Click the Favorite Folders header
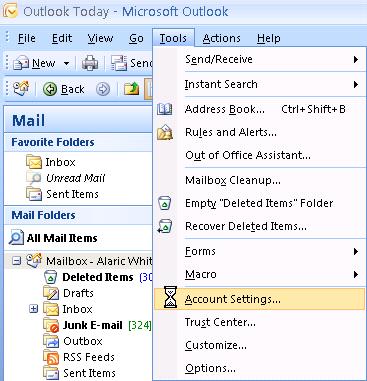The image size is (367, 381). coord(78,142)
